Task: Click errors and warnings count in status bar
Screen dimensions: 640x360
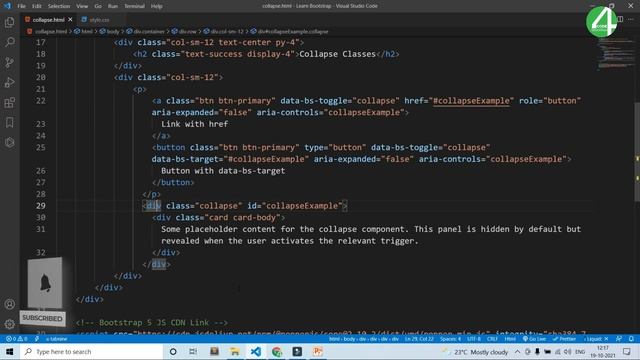Action: tap(16, 339)
